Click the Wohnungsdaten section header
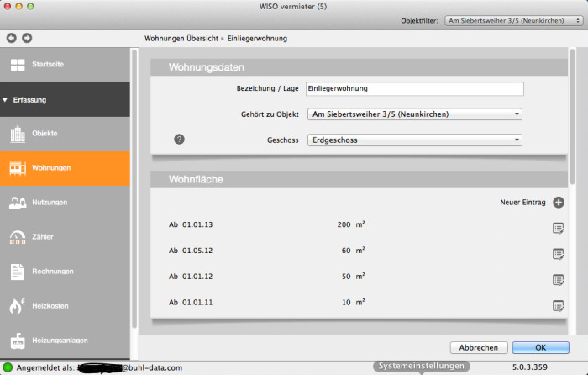 point(359,67)
